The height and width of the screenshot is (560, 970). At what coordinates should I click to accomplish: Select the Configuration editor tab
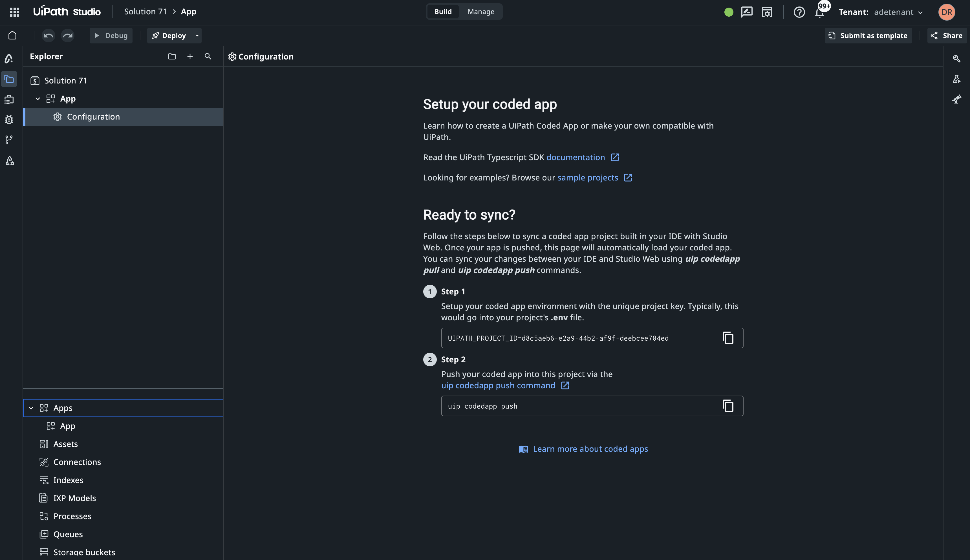coord(261,57)
